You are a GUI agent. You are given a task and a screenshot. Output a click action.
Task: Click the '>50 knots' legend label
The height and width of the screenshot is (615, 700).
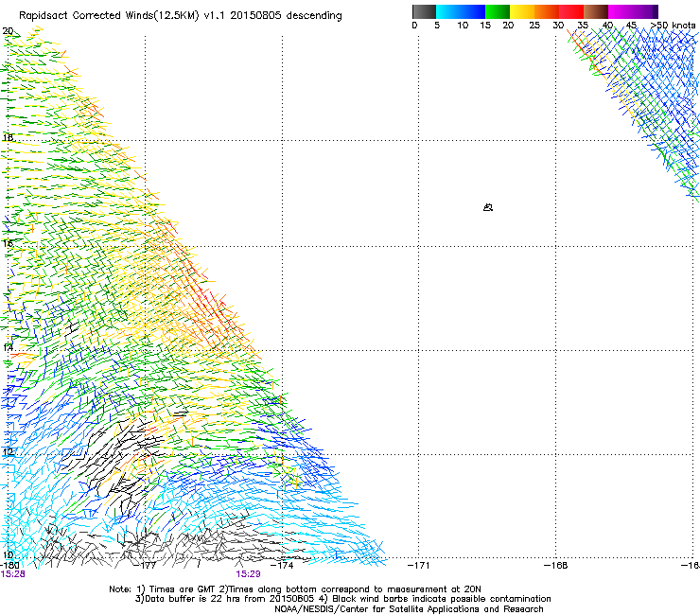(x=673, y=26)
